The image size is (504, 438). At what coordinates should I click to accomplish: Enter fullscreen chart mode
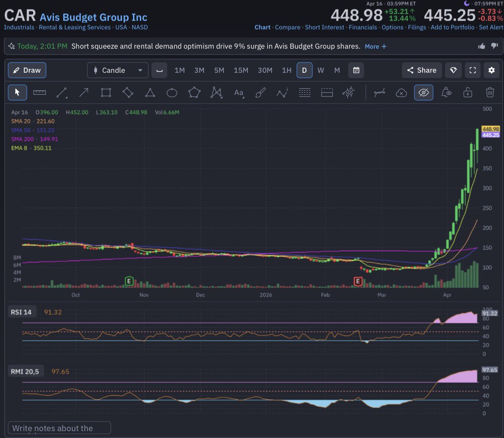(473, 70)
